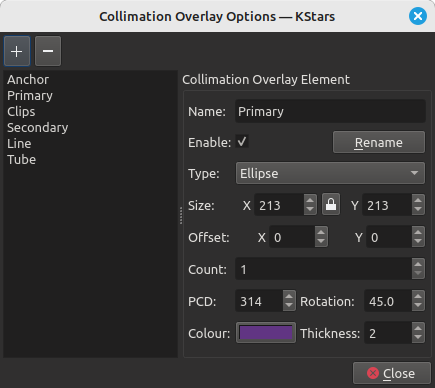Viewport: 435px width, 388px height.
Task: Increase PCD with the up arrow
Action: click(x=289, y=296)
